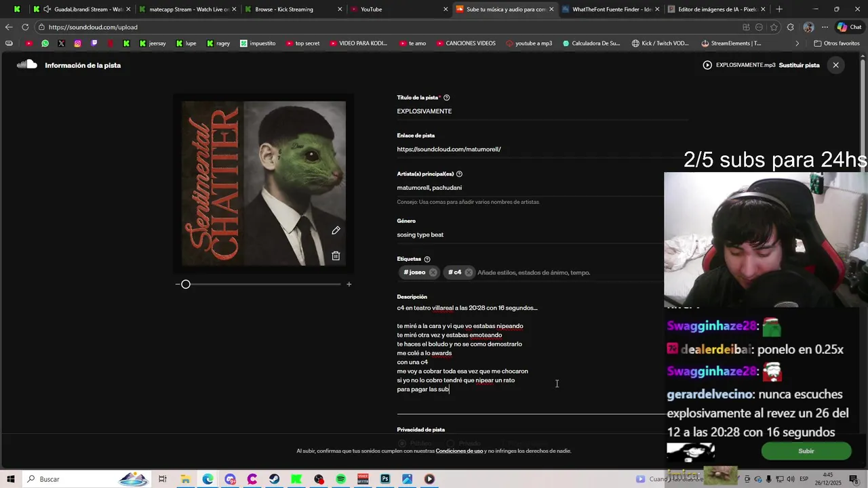Zoom in artwork with plus icon
The image size is (868, 488).
pos(349,284)
